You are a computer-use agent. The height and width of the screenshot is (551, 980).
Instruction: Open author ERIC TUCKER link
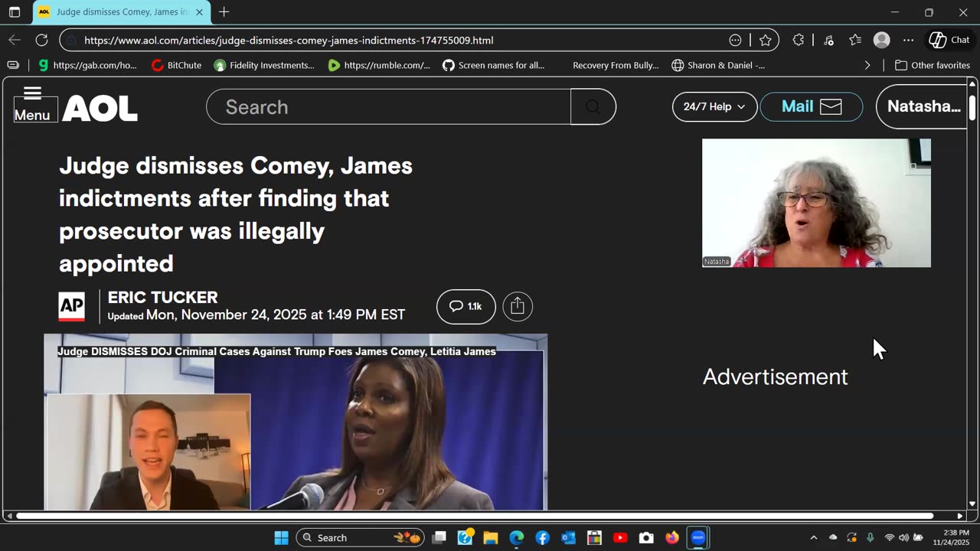pyautogui.click(x=162, y=297)
